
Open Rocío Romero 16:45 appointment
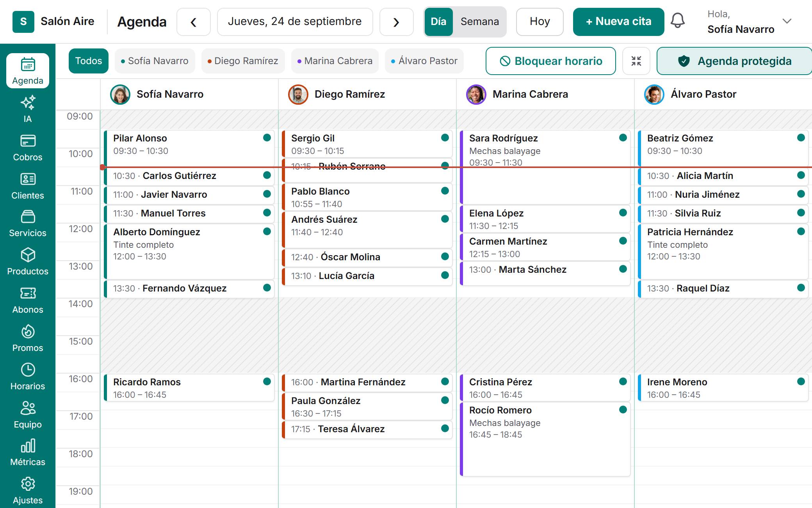click(545, 439)
